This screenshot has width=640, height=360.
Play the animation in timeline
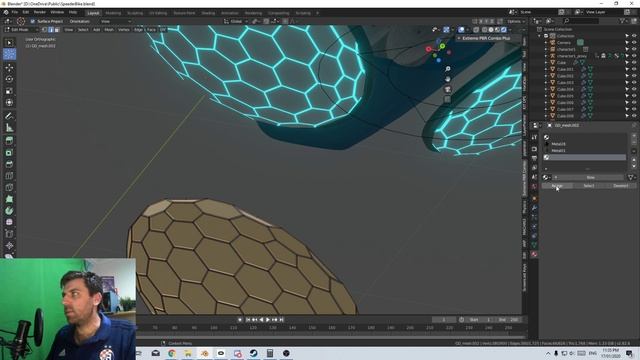[x=268, y=320]
